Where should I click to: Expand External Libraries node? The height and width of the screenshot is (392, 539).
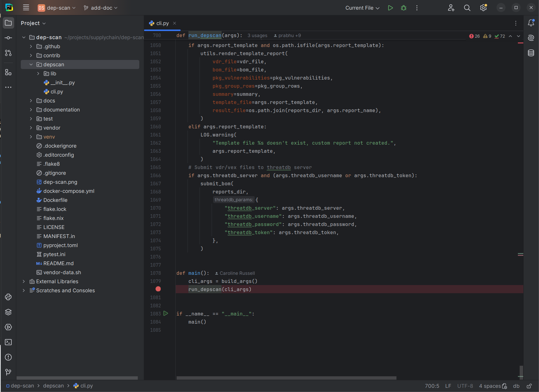pyautogui.click(x=24, y=281)
